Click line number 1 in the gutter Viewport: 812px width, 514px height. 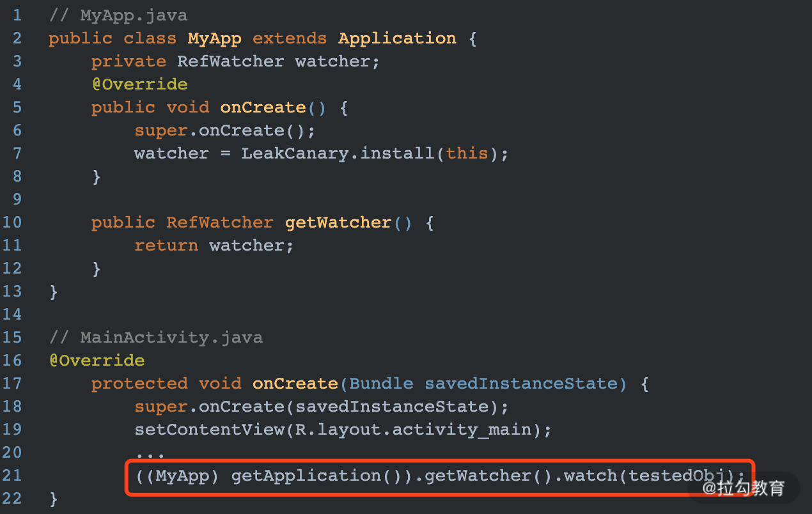16,15
